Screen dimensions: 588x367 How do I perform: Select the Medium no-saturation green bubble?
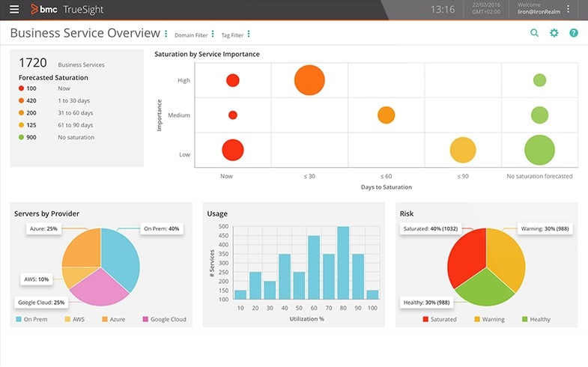pyautogui.click(x=539, y=115)
